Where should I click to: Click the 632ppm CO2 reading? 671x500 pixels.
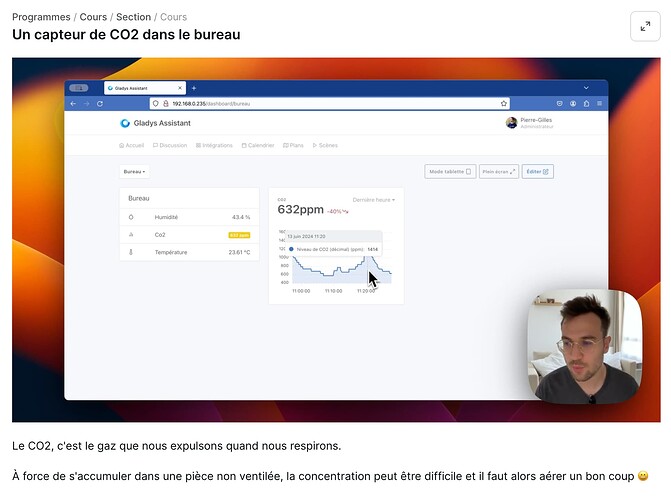tap(300, 210)
